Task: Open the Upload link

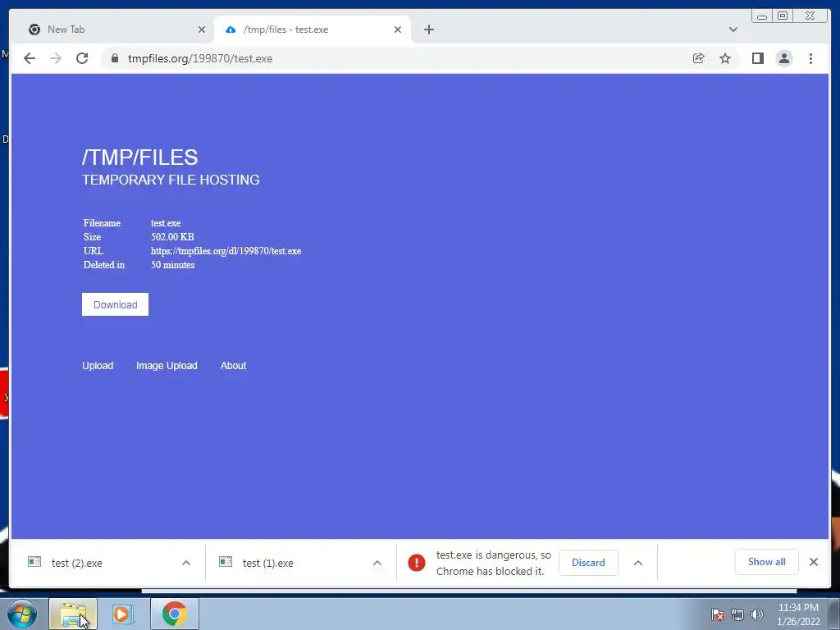Action: pos(98,365)
